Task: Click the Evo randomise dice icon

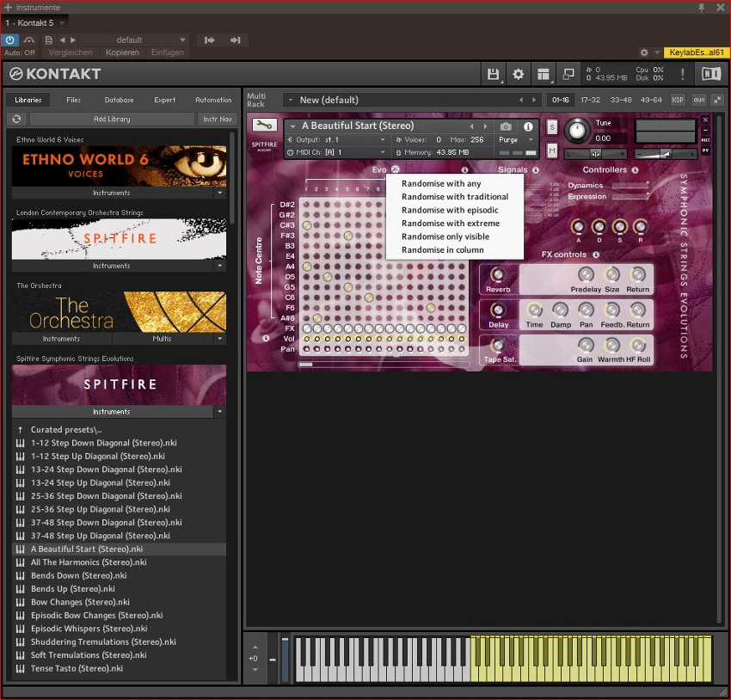Action: pyautogui.click(x=396, y=169)
